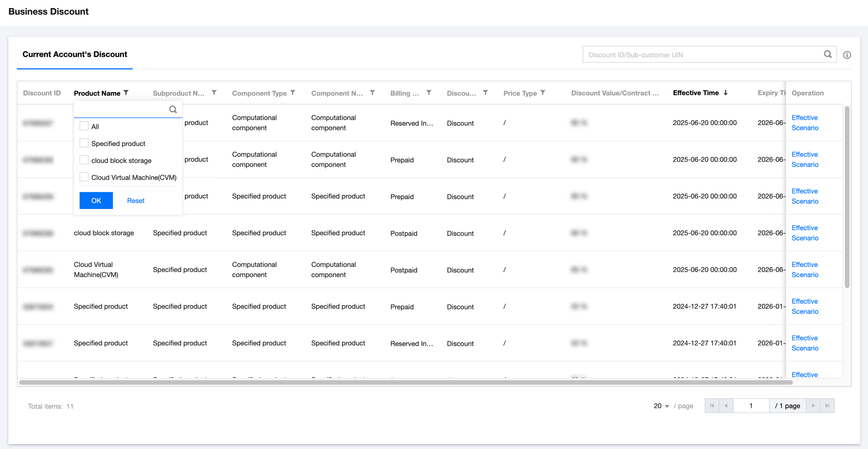Click the Billing column filter icon
The height and width of the screenshot is (449, 868).
tap(429, 93)
